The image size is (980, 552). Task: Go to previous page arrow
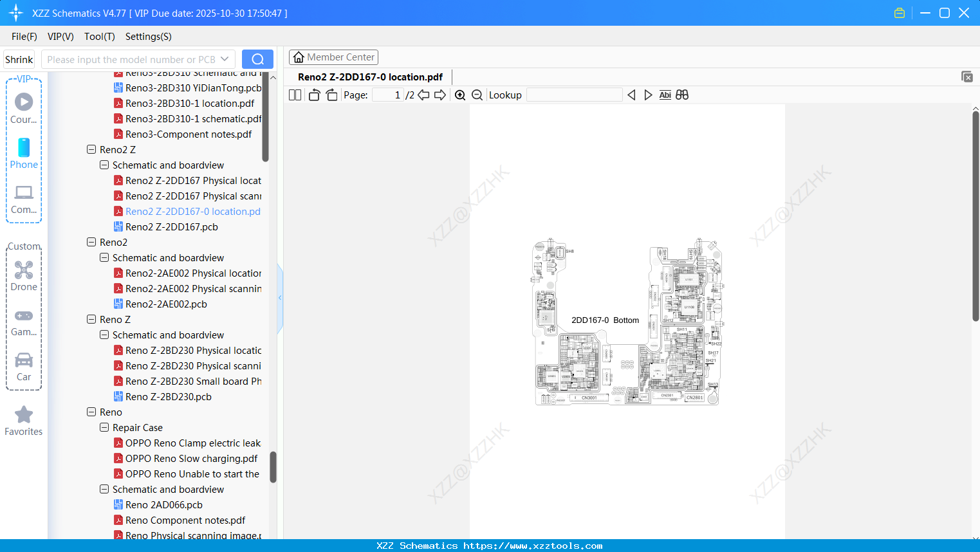(423, 95)
